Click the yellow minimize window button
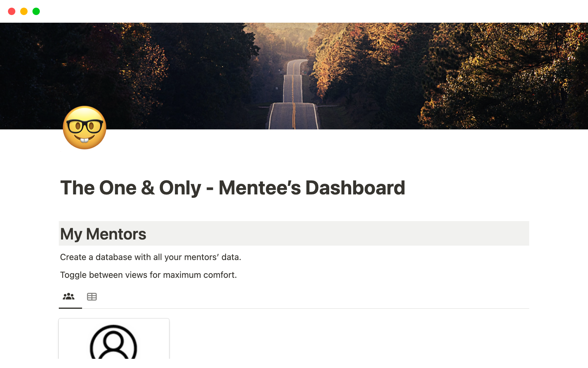Image resolution: width=588 pixels, height=368 pixels. point(24,11)
